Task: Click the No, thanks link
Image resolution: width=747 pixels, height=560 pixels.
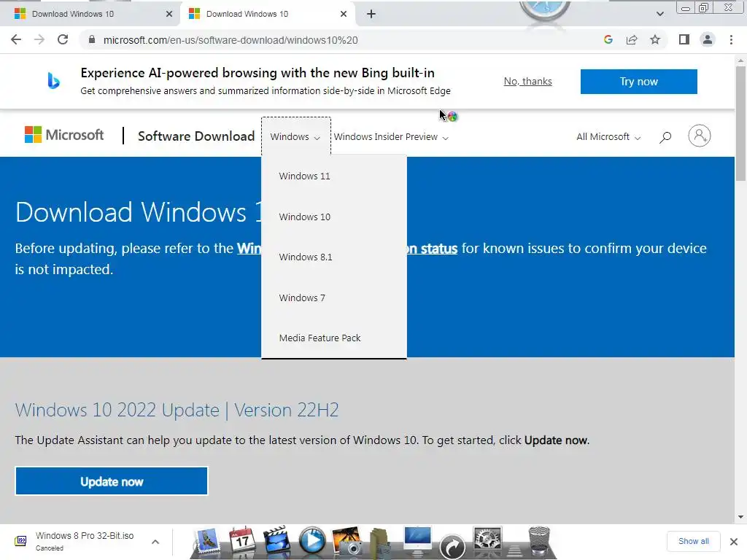Action: [527, 82]
